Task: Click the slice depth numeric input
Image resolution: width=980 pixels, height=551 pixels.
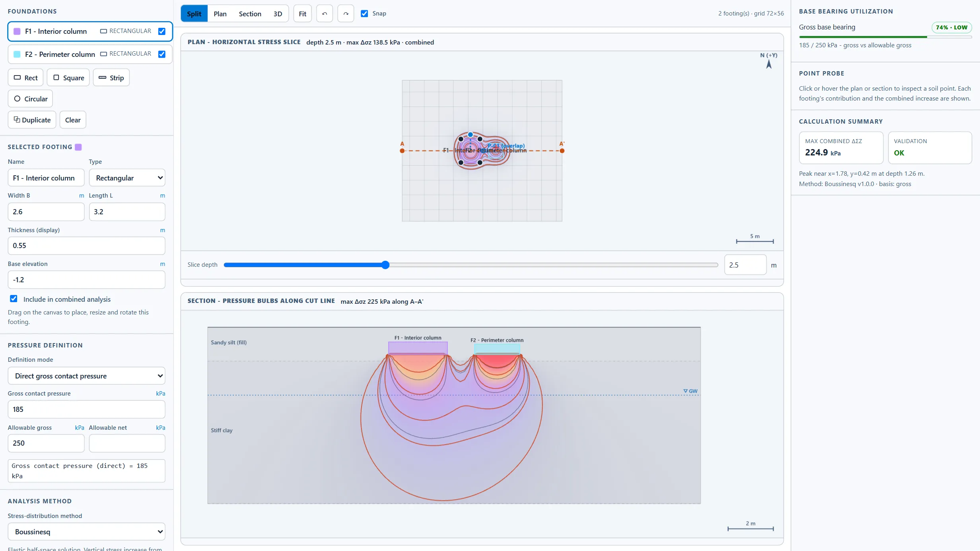Action: pyautogui.click(x=745, y=265)
